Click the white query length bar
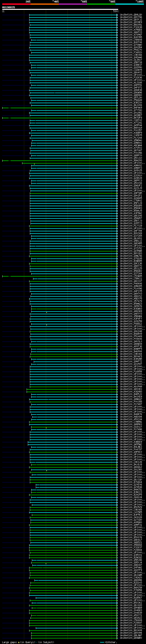 click(x=60, y=9)
